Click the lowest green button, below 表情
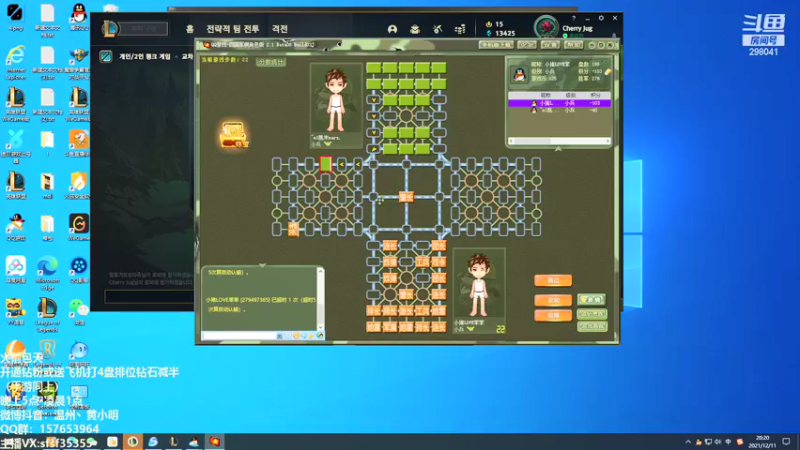 (592, 326)
